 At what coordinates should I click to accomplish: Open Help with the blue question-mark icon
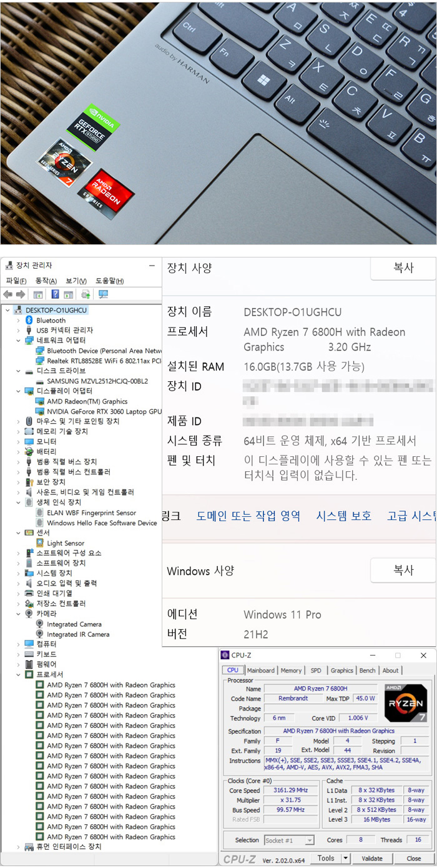click(x=55, y=294)
